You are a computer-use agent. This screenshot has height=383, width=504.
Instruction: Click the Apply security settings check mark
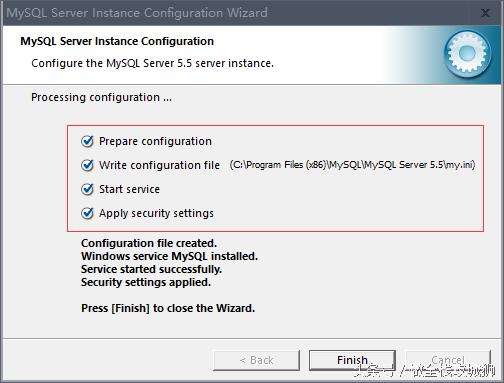tap(87, 213)
